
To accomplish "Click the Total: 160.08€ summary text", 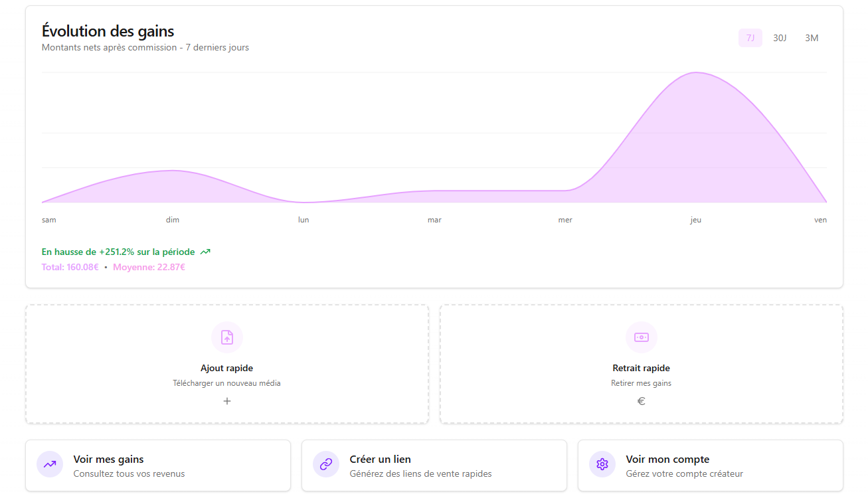I will coord(70,268).
